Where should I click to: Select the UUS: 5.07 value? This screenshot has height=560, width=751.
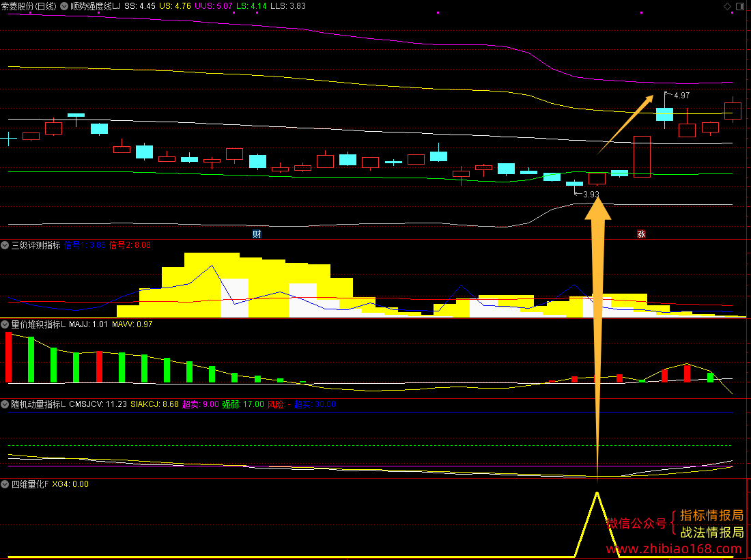tap(214, 6)
